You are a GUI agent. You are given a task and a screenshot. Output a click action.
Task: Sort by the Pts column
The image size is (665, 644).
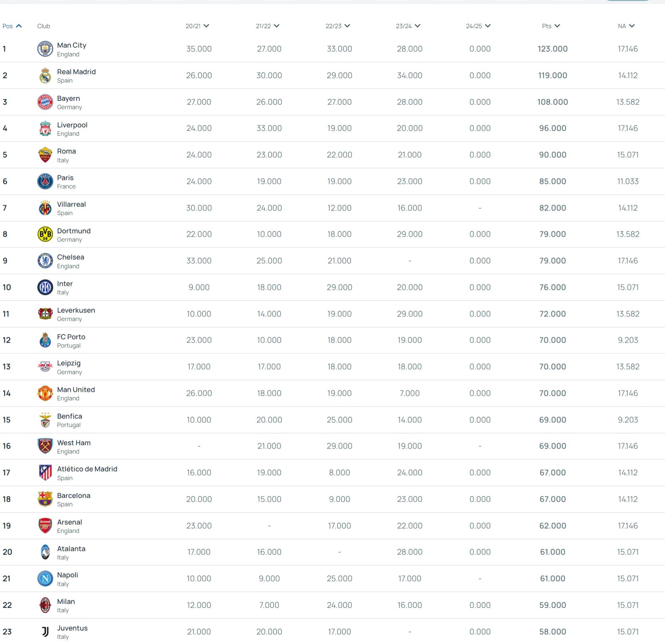(551, 26)
